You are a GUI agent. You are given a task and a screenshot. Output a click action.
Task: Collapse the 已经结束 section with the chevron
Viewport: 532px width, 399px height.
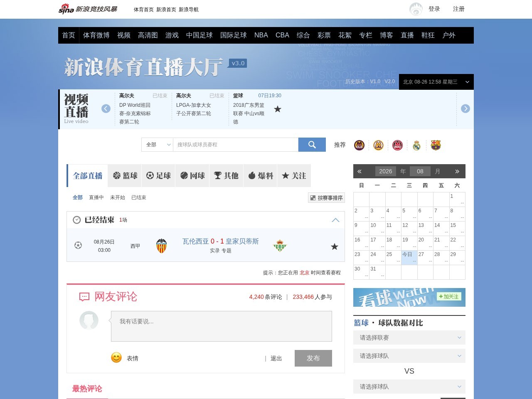335,220
